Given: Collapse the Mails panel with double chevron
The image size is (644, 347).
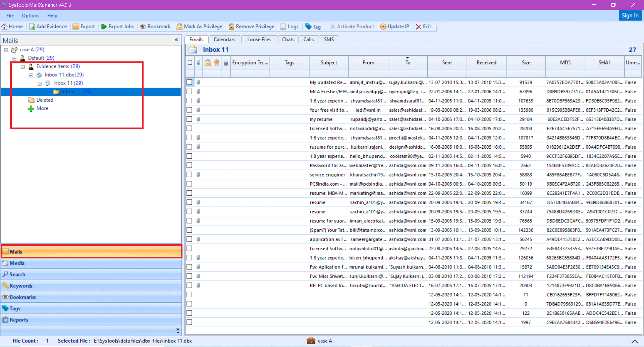Looking at the screenshot, I should coord(176,40).
